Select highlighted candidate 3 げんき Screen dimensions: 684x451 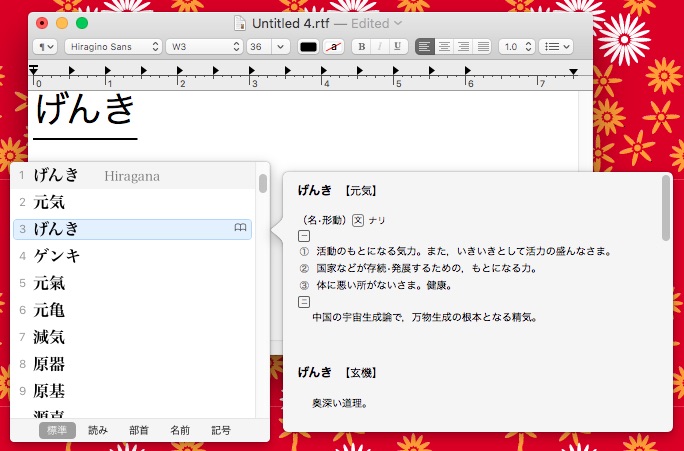(133, 229)
